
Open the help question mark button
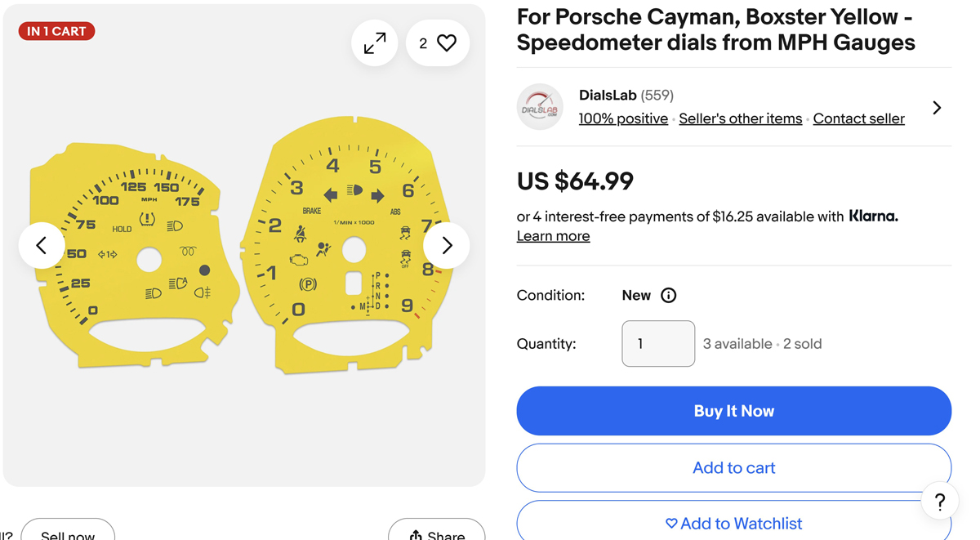click(x=939, y=502)
